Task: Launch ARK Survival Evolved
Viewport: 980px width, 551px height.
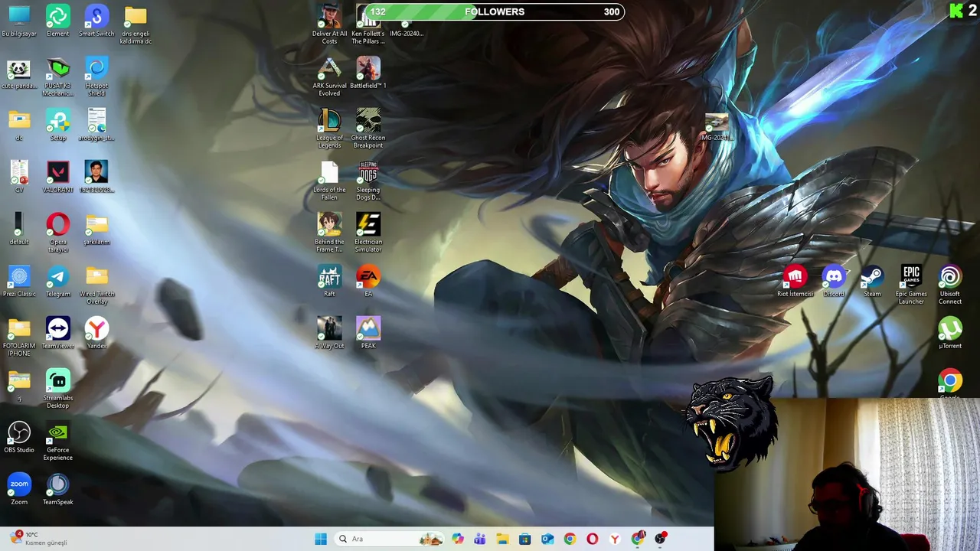Action: pos(329,77)
